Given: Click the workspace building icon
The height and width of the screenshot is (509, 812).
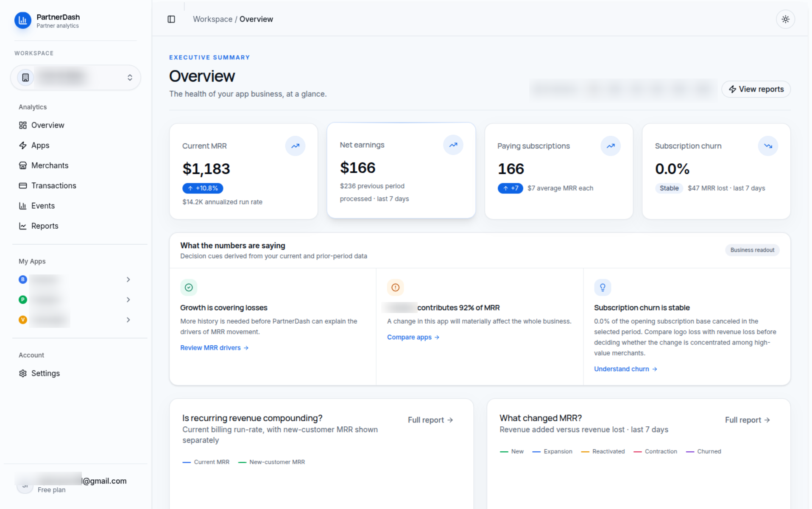Looking at the screenshot, I should [25, 78].
